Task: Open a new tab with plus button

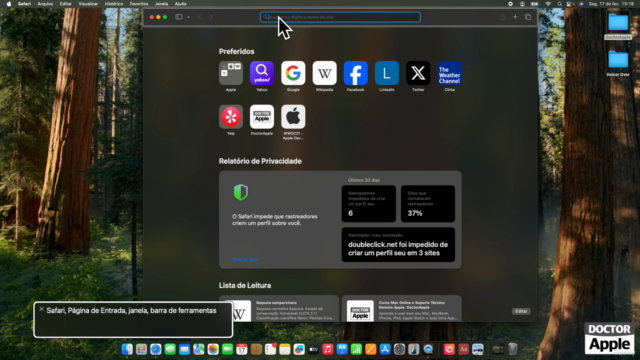Action: pyautogui.click(x=515, y=17)
